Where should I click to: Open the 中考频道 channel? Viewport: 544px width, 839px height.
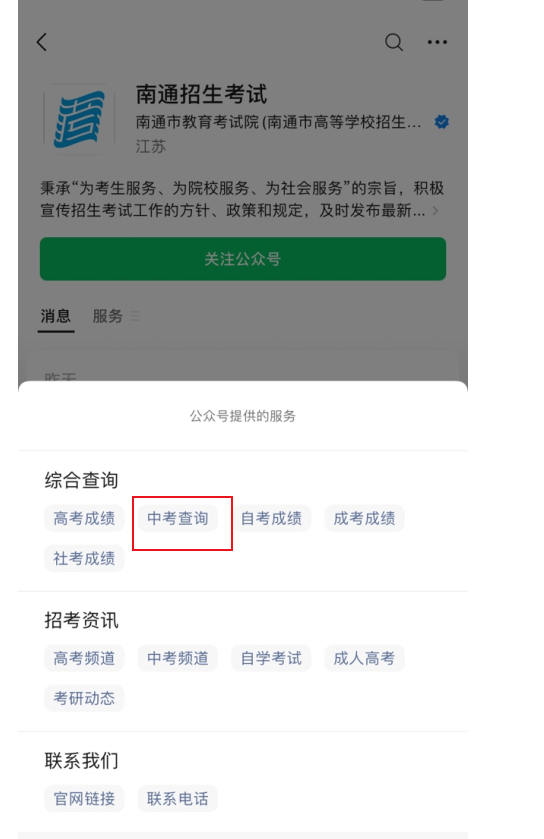[178, 658]
